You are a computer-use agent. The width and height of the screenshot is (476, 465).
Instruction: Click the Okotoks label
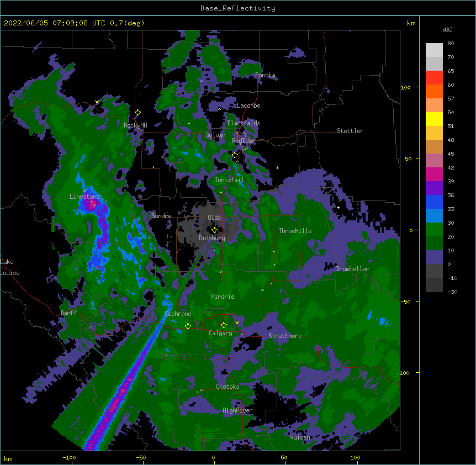(228, 387)
